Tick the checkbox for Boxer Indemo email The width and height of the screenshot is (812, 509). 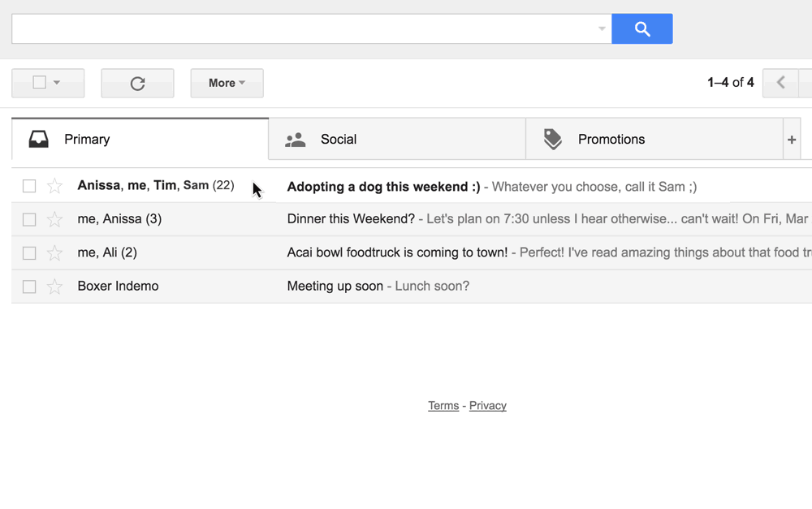(29, 287)
